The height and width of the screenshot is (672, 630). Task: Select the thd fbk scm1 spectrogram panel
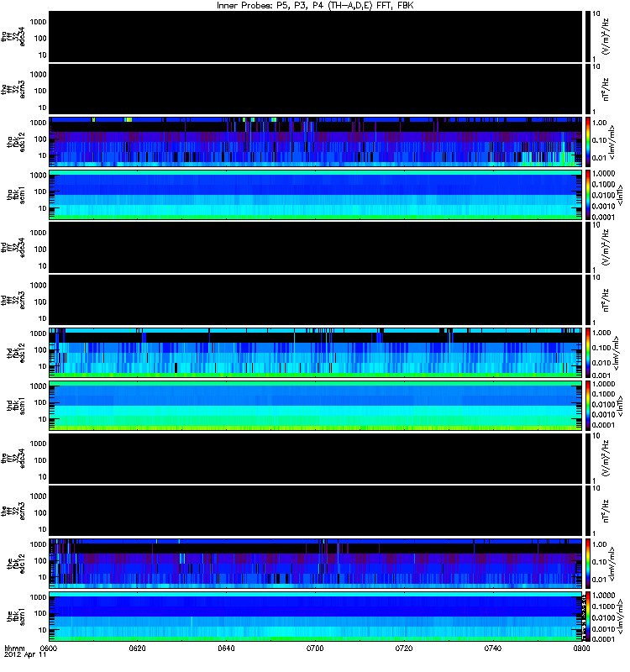tap(315, 406)
